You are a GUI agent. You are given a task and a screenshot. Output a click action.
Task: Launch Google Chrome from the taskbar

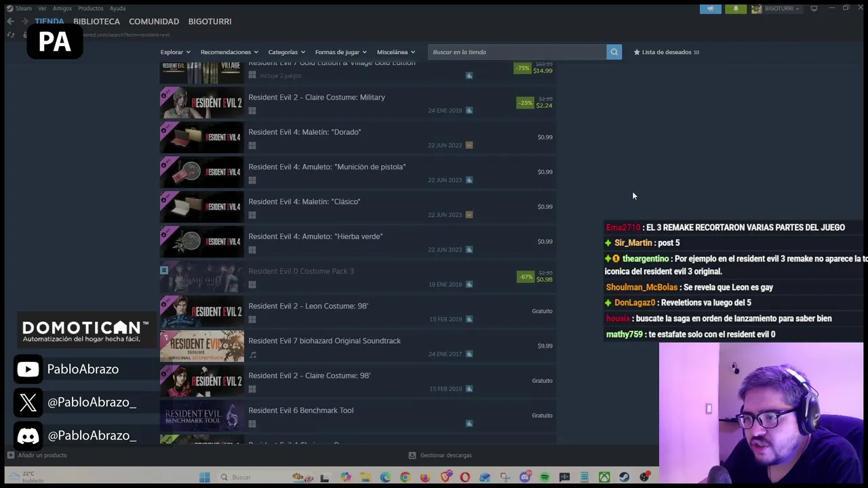pyautogui.click(x=405, y=477)
